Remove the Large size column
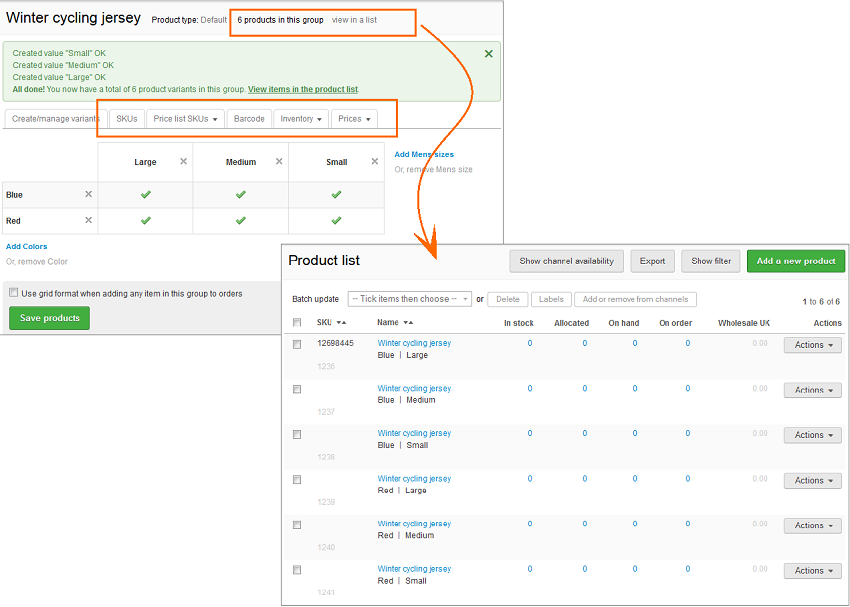Image resolution: width=850 pixels, height=607 pixels. 183,161
